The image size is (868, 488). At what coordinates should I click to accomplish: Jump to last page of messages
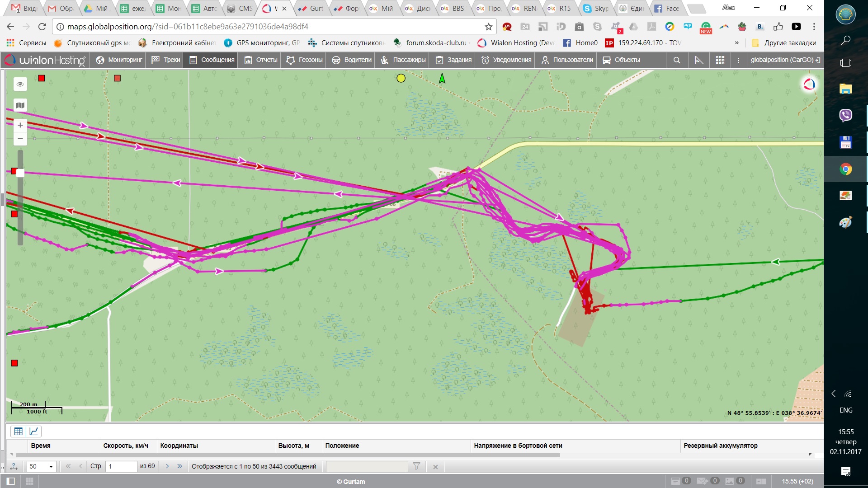(x=179, y=466)
